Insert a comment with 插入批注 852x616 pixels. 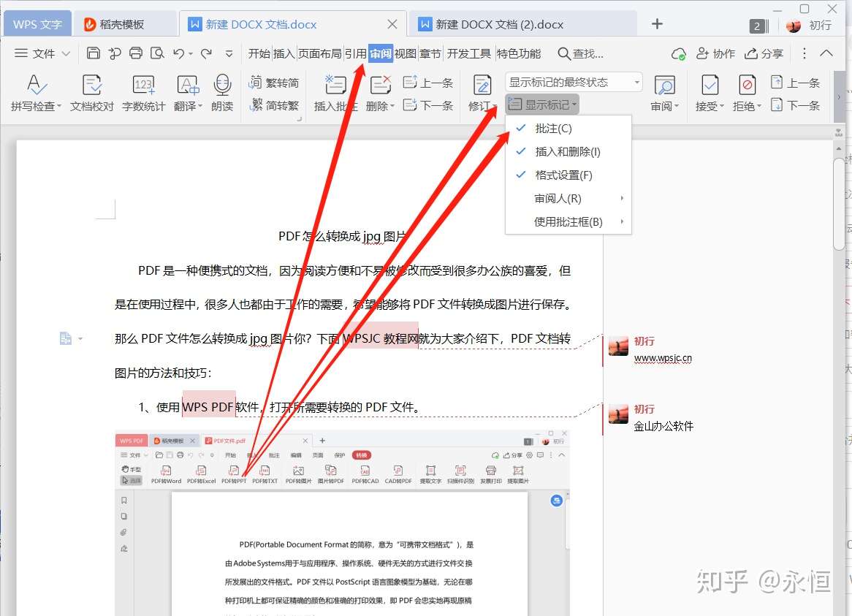pyautogui.click(x=335, y=91)
